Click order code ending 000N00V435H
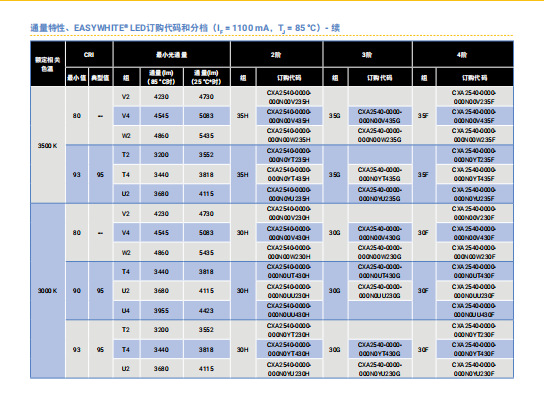Viewport: 544px width, 416px height. (289, 116)
